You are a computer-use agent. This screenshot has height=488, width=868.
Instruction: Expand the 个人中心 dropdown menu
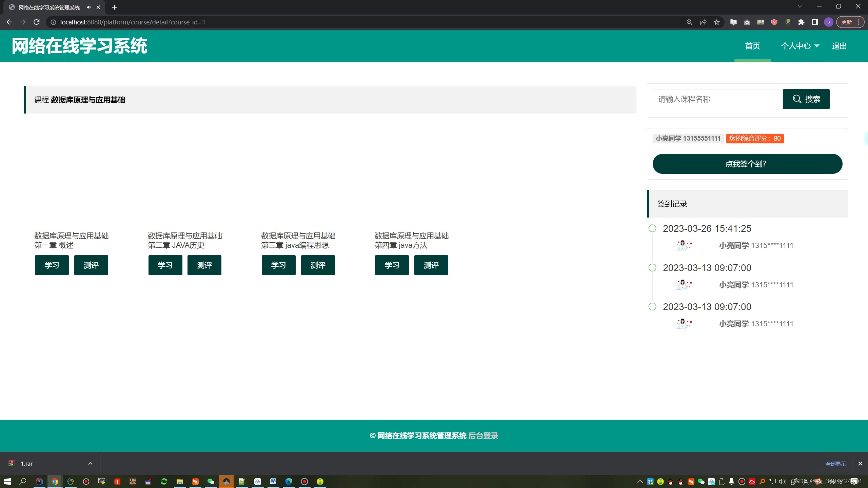point(800,46)
